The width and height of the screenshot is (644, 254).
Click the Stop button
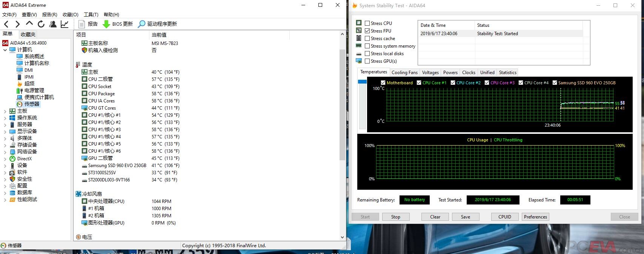point(396,217)
